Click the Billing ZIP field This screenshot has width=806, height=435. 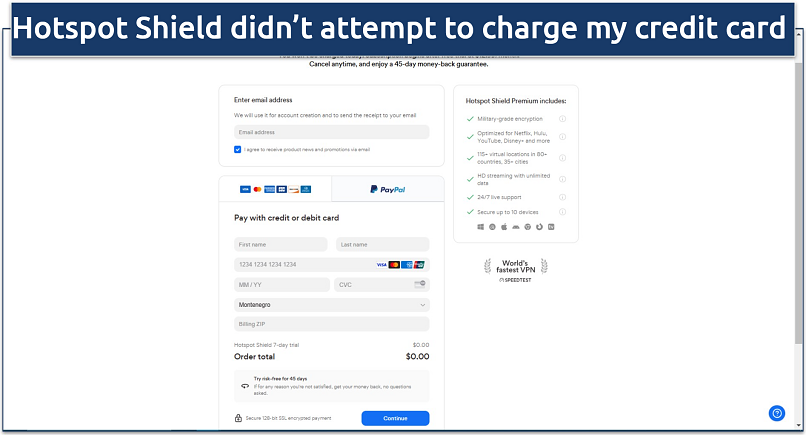coord(331,324)
